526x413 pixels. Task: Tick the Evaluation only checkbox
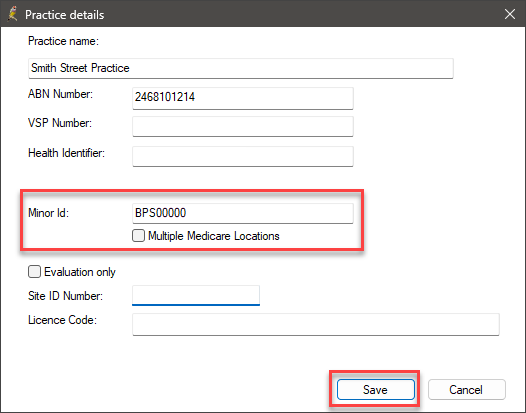click(x=34, y=272)
